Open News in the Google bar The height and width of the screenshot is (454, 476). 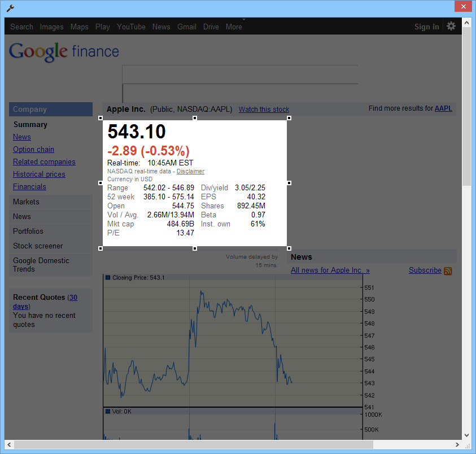pos(161,27)
